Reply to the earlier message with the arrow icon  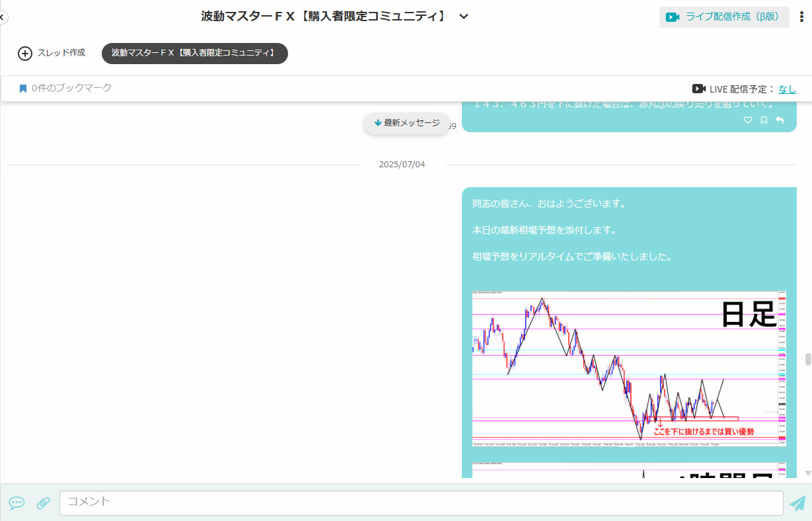(x=780, y=120)
